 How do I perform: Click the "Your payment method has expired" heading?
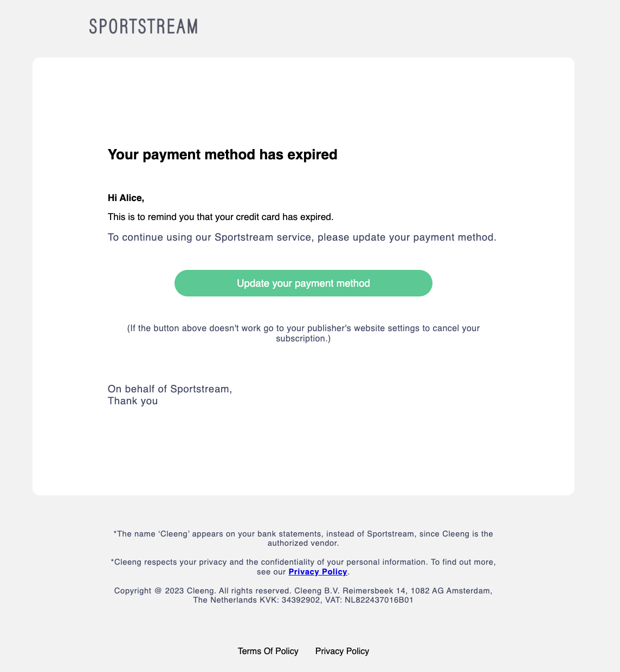tap(222, 154)
